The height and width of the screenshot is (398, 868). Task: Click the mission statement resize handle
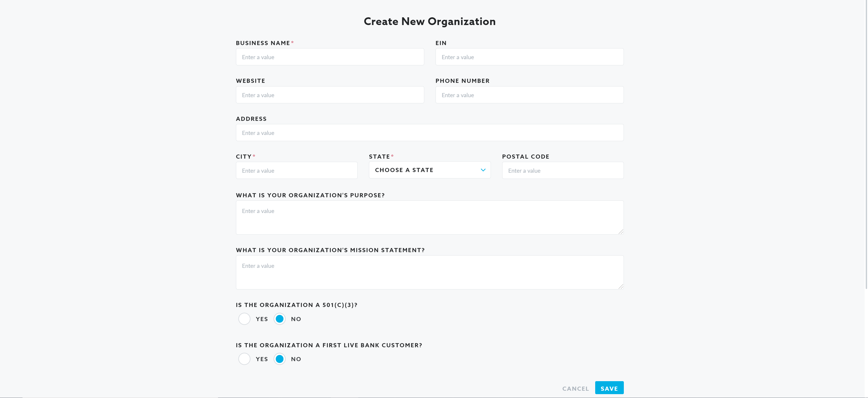(621, 286)
